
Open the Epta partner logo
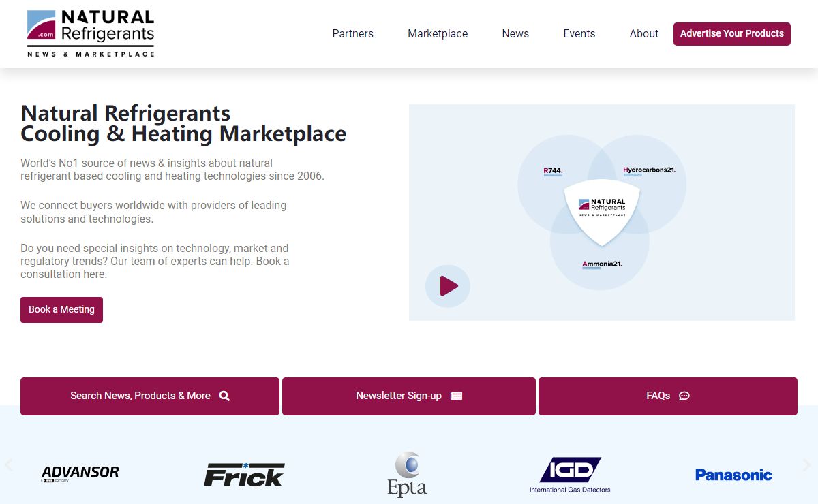[408, 474]
